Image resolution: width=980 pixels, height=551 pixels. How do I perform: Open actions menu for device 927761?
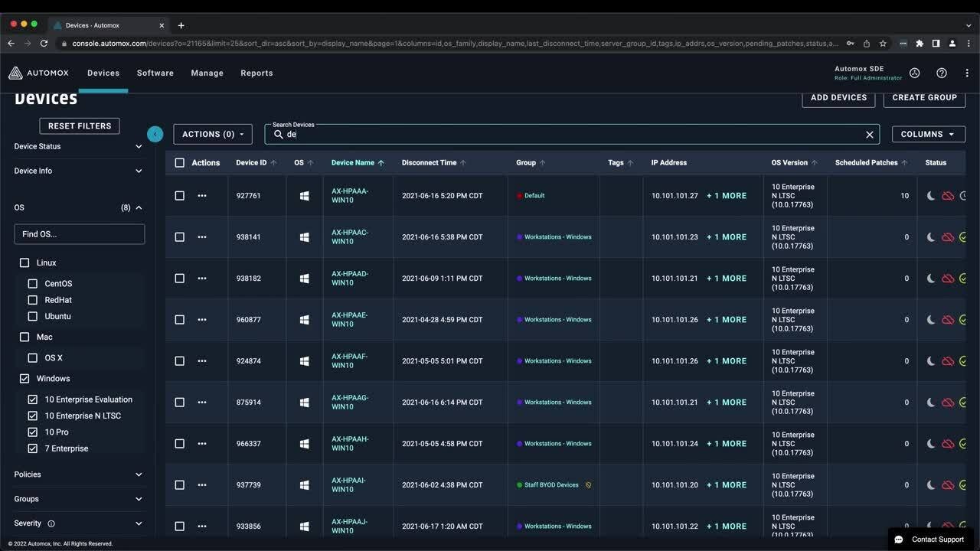coord(202,196)
